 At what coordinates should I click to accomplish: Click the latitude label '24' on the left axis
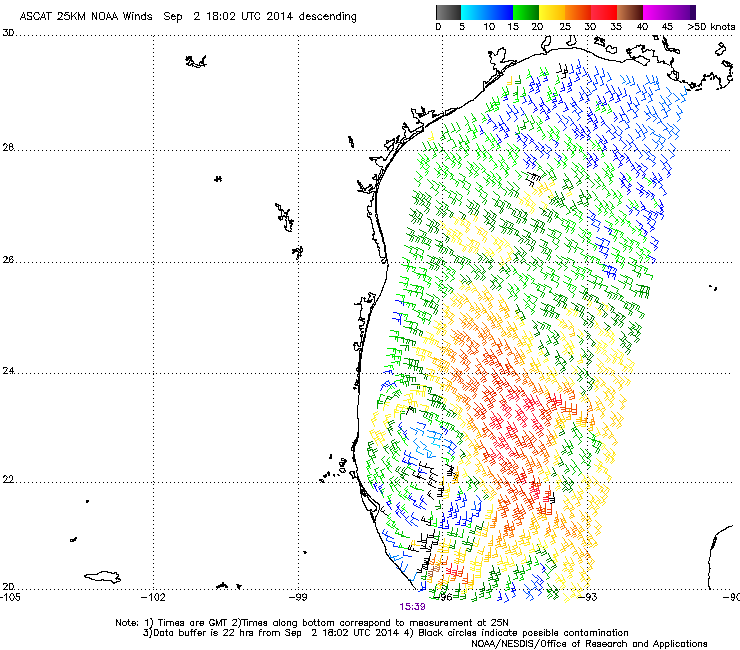coord(8,371)
